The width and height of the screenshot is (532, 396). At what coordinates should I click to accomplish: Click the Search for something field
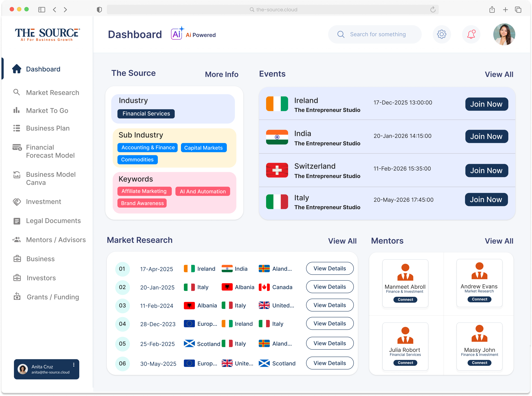pos(378,34)
